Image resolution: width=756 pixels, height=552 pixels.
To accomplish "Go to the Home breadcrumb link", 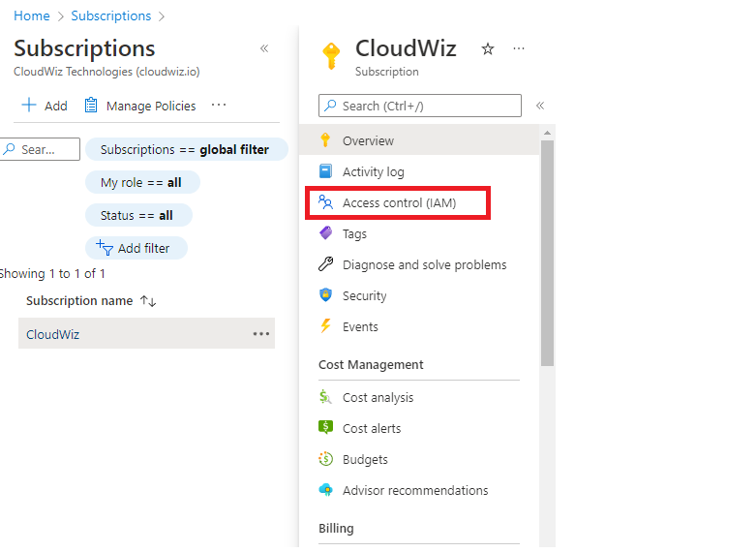I will click(x=32, y=15).
